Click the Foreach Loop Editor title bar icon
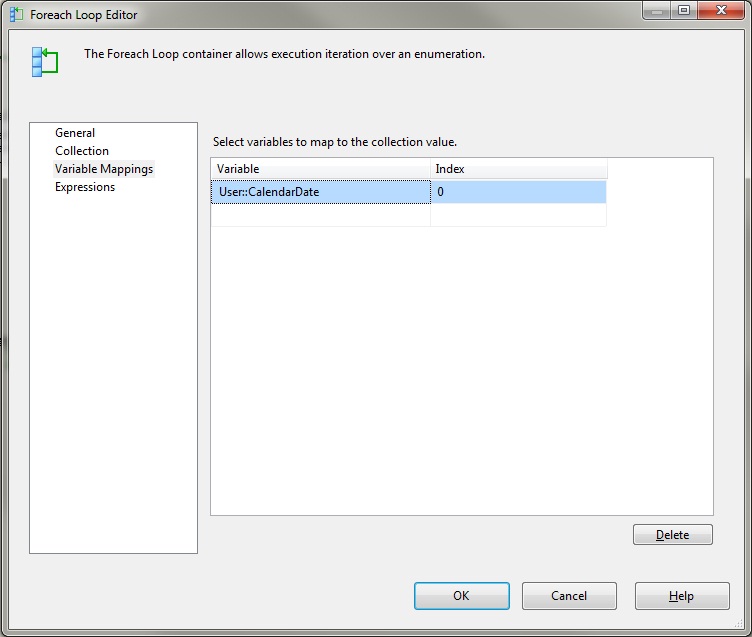Viewport: 752px width, 637px height. click(16, 15)
